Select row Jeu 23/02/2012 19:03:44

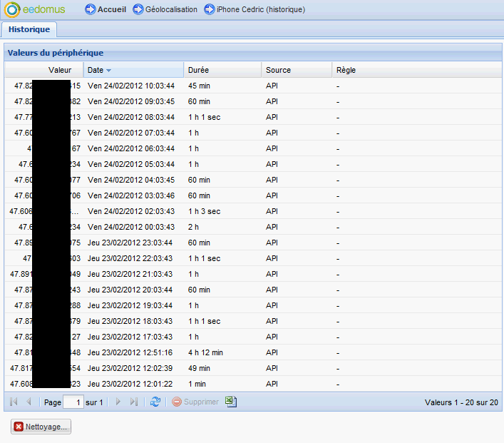253,305
